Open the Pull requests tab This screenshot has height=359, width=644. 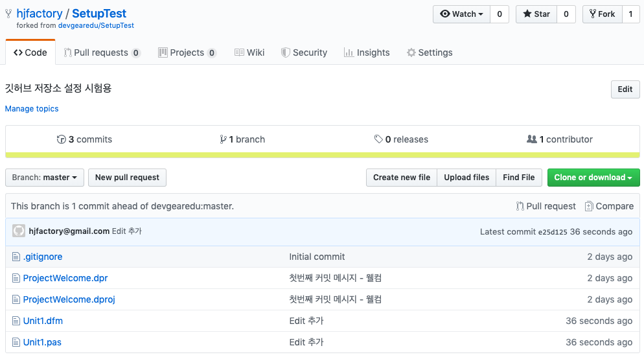(102, 52)
